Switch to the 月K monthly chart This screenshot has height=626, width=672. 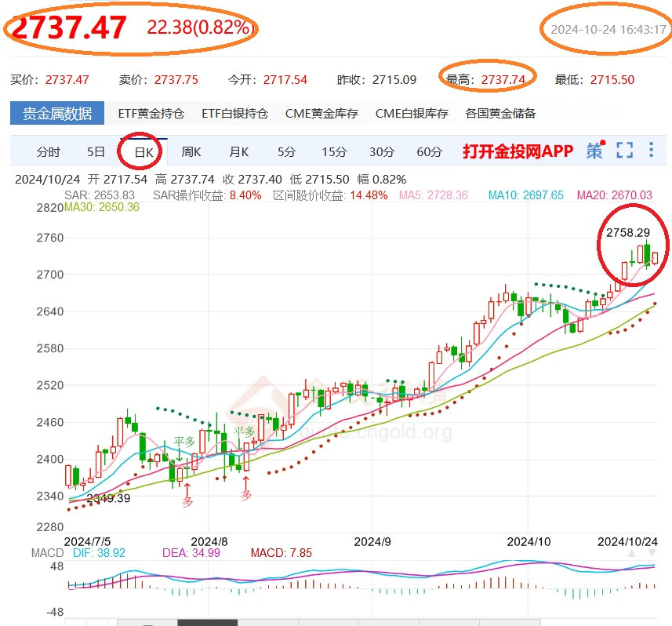pyautogui.click(x=239, y=152)
